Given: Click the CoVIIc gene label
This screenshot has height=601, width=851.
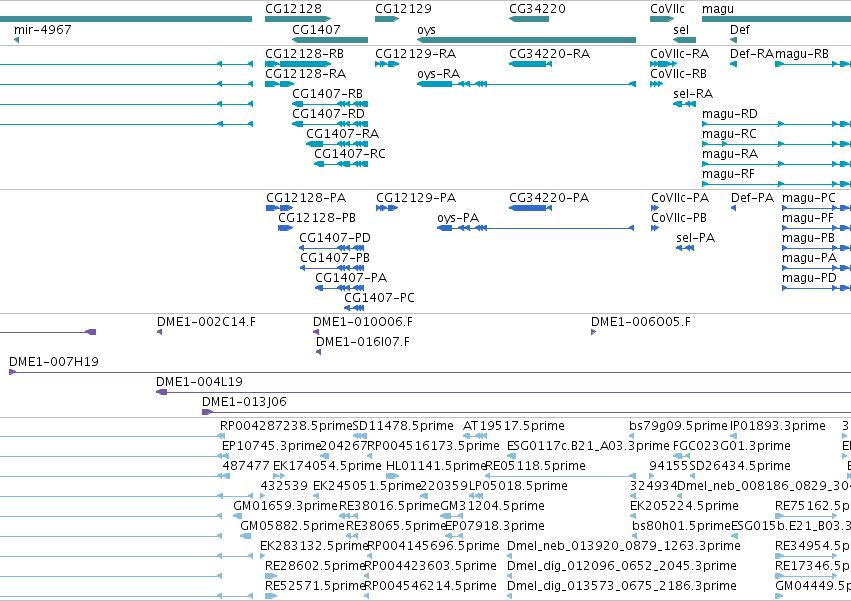Looking at the screenshot, I should [x=667, y=9].
